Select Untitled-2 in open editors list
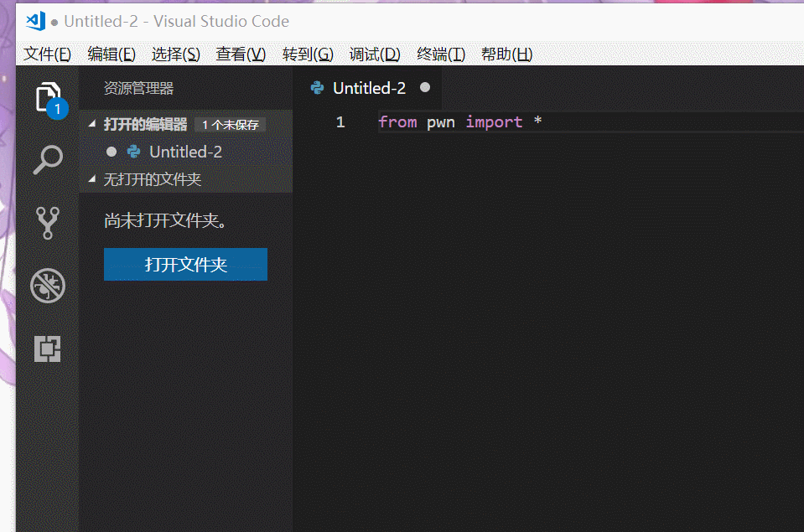 tap(185, 152)
